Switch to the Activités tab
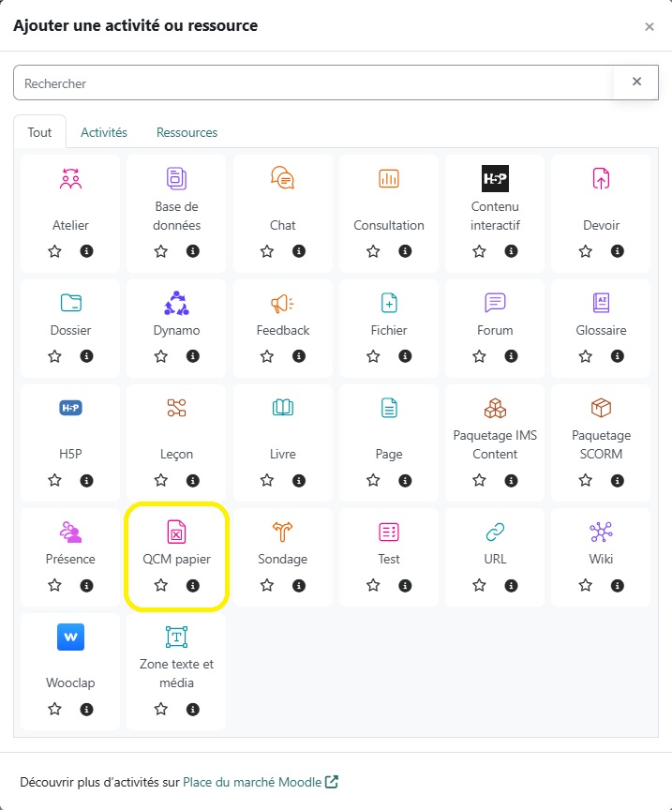672x810 pixels. coord(104,132)
